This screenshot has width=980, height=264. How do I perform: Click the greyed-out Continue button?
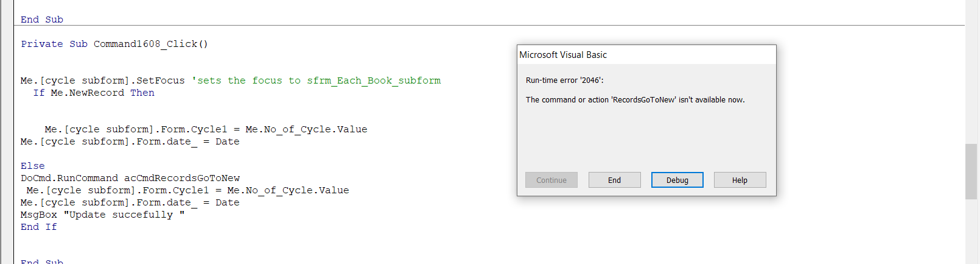point(551,180)
